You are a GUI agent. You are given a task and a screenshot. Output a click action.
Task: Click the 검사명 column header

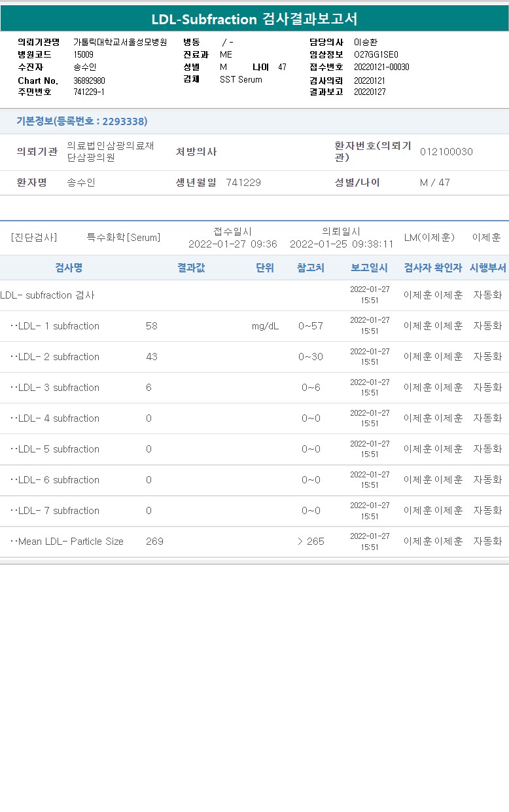click(69, 267)
